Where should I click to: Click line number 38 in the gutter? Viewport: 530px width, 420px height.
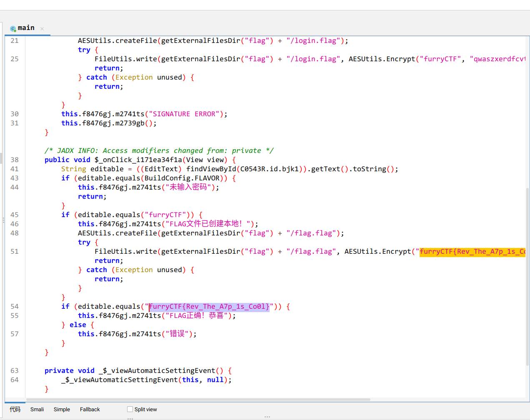15,160
